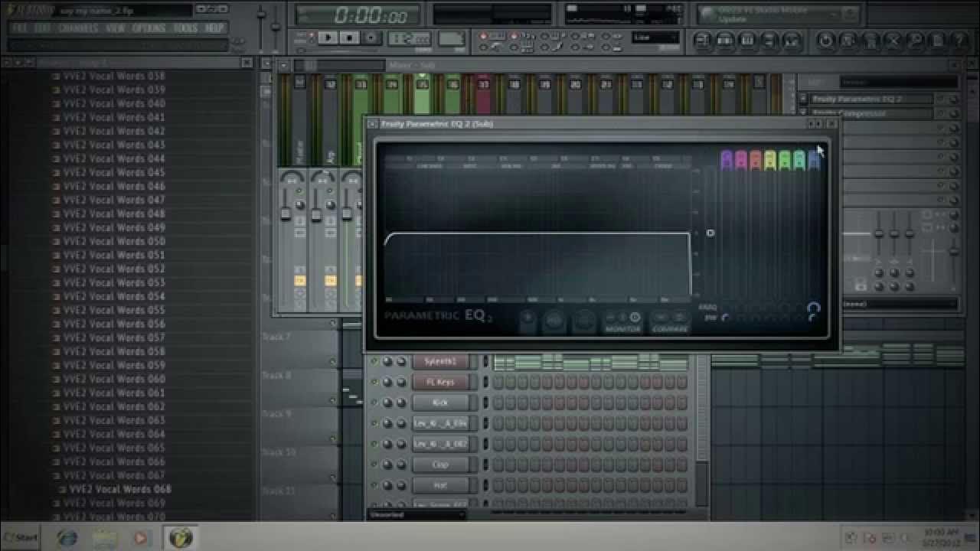980x551 pixels.
Task: Stop playback with the transport Stop button
Action: 349,37
